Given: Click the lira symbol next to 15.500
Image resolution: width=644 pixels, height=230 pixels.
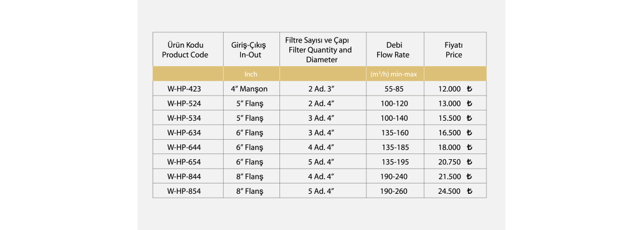Looking at the screenshot, I should [469, 118].
